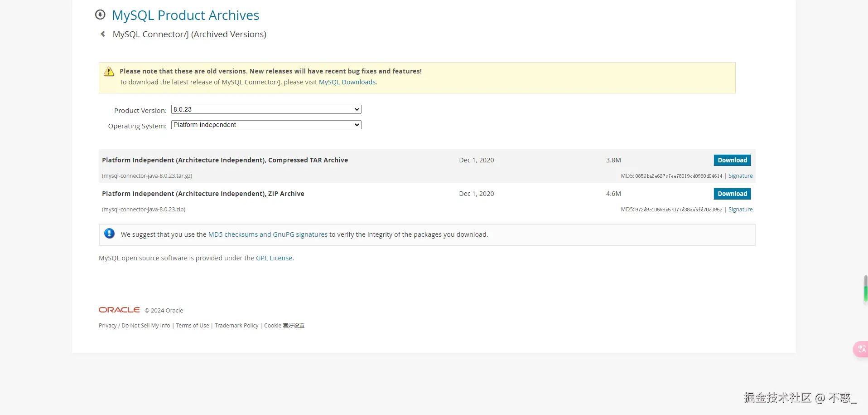Open the GPL License link
Screen dimensions: 868x415
(x=274, y=258)
